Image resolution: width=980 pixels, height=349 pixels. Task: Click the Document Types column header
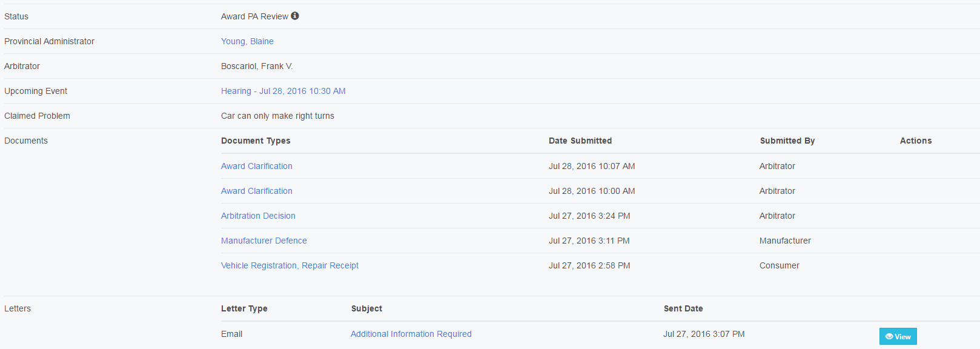coord(256,141)
